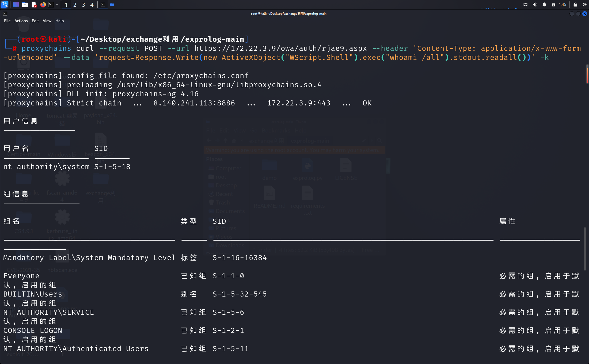Viewport: 589px width, 364px height.
Task: Open the volume control icon
Action: coord(535,5)
